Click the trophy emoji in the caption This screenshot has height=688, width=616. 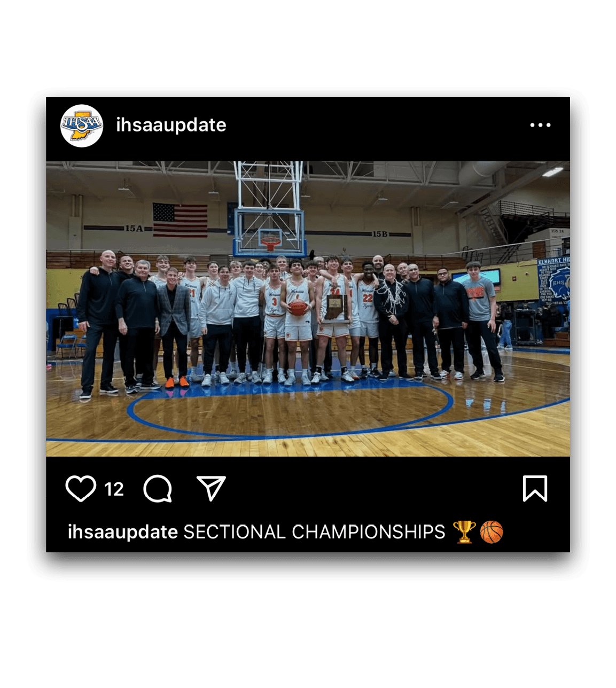pos(464,532)
